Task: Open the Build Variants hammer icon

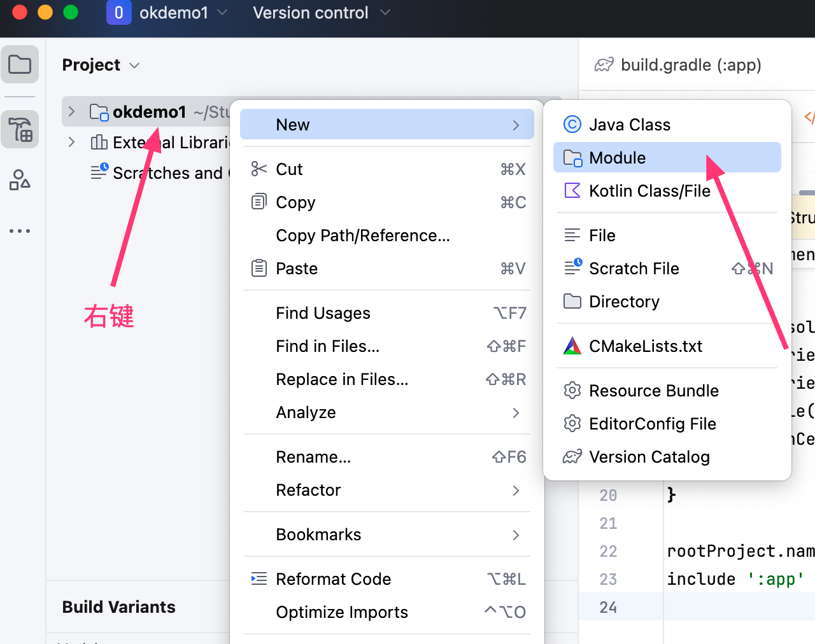Action: coord(20,129)
